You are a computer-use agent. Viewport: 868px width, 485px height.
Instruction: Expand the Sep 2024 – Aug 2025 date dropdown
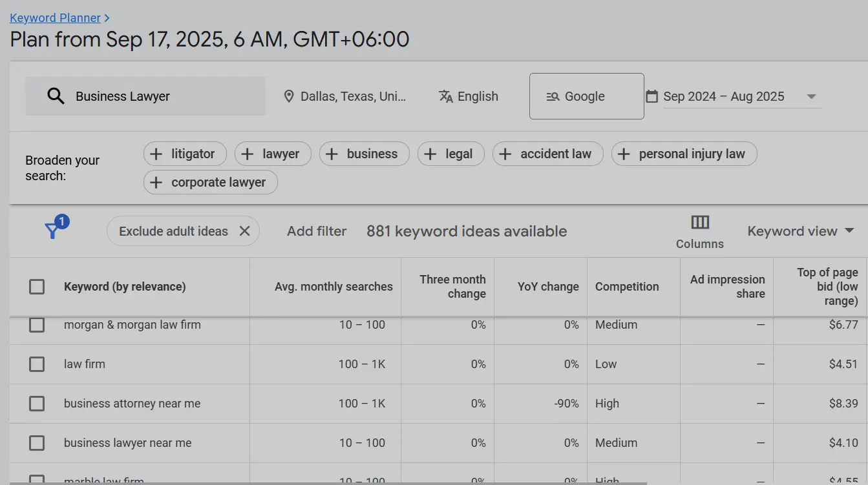click(812, 96)
